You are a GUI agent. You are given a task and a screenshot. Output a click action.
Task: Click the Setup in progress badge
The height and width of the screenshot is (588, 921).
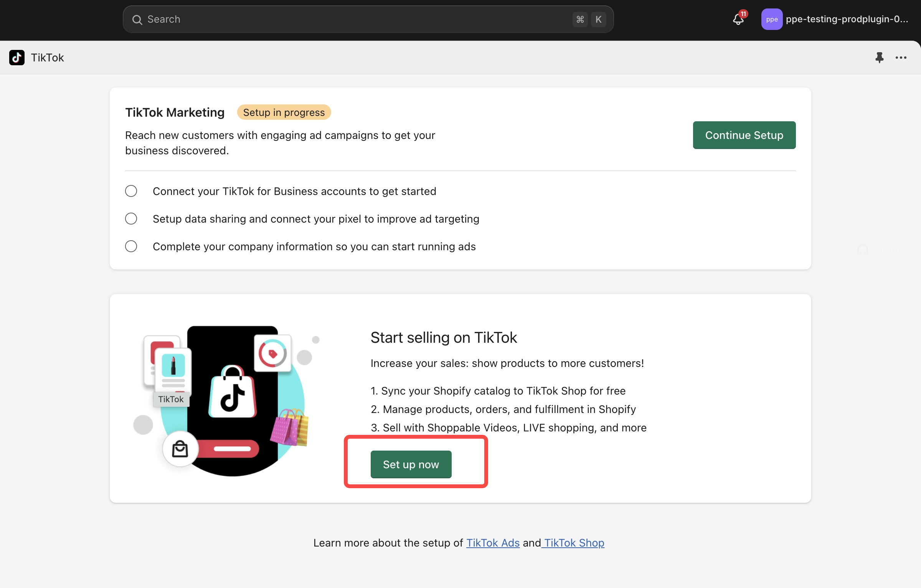284,112
